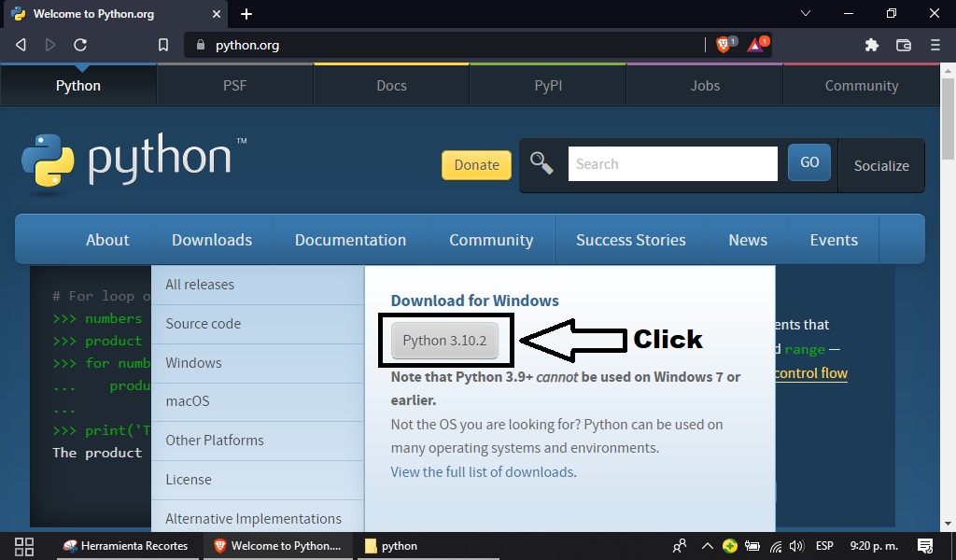Viewport: 956px width, 560px height.
Task: Open Brave Shields lion icon
Action: (x=724, y=45)
